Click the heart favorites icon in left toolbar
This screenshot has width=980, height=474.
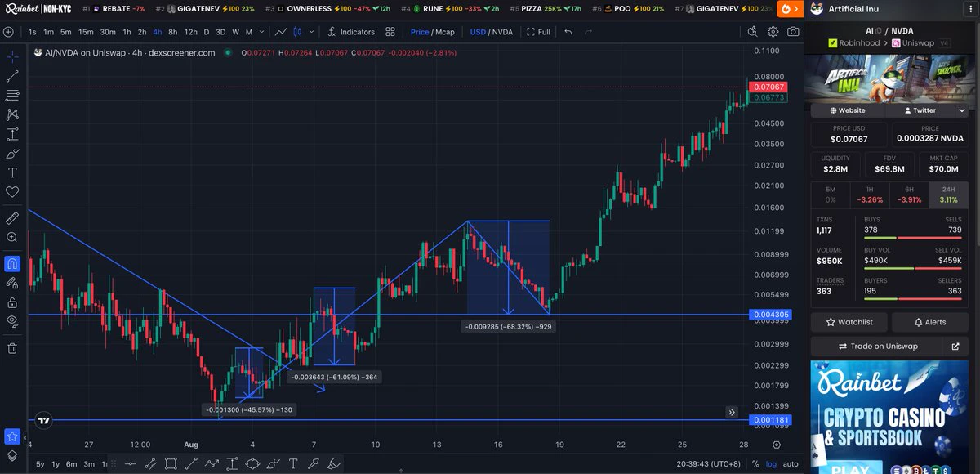point(12,192)
